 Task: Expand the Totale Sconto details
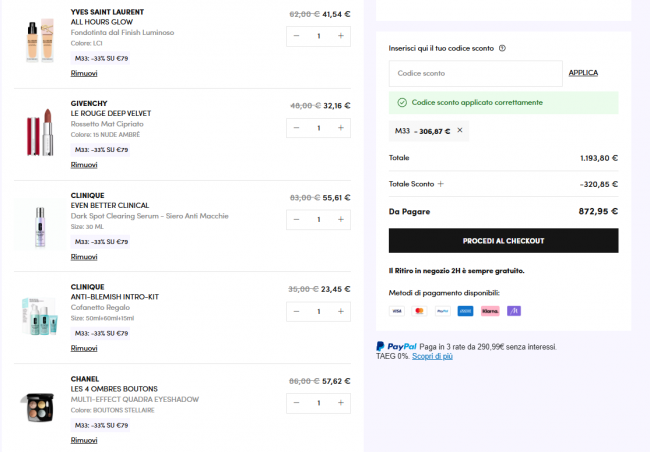440,184
